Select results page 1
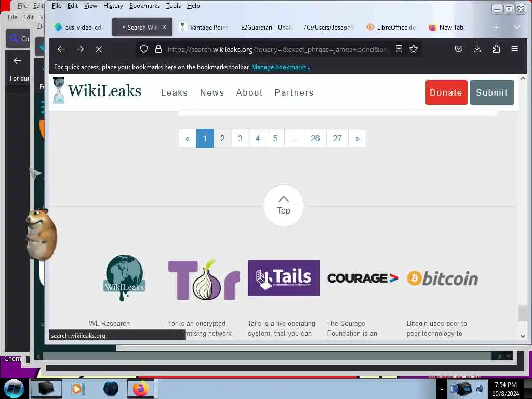Image resolution: width=532 pixels, height=399 pixels. tap(205, 138)
